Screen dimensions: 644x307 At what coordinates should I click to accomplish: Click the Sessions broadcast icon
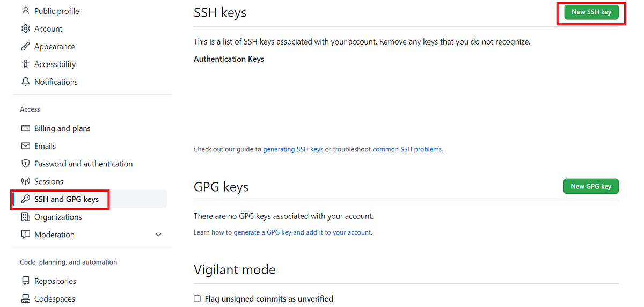[25, 181]
